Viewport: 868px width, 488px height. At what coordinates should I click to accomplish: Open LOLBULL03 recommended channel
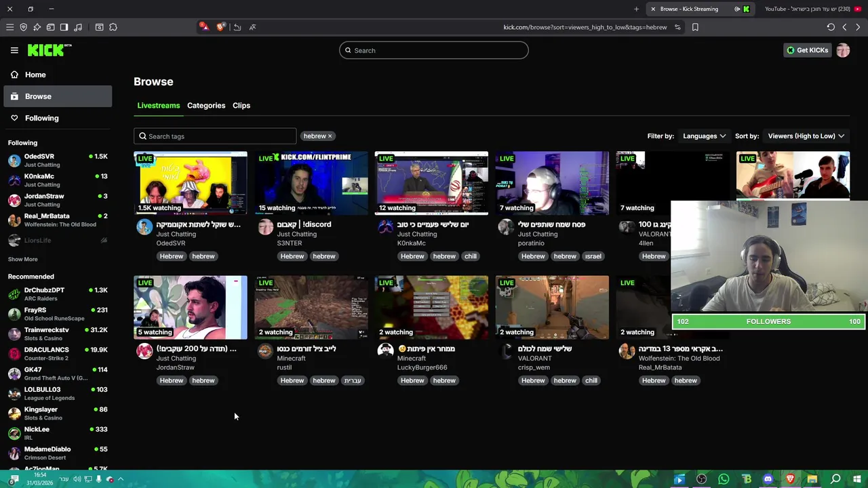[x=58, y=393]
